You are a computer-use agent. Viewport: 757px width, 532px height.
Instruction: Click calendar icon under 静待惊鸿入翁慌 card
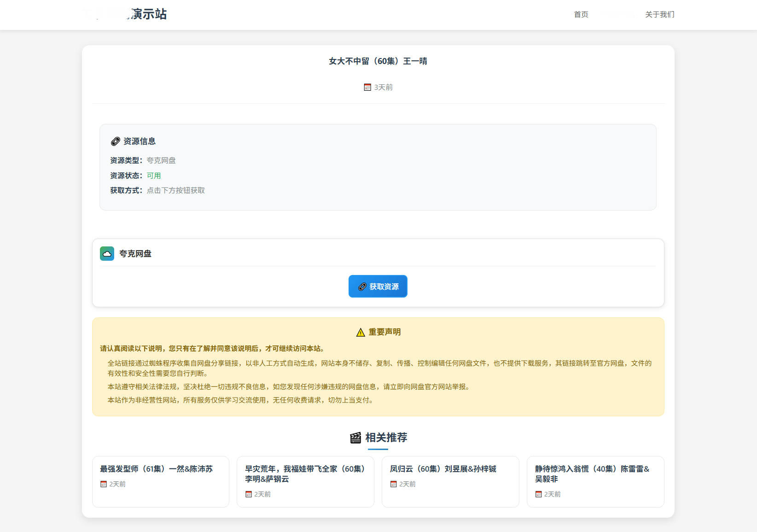pos(538,494)
